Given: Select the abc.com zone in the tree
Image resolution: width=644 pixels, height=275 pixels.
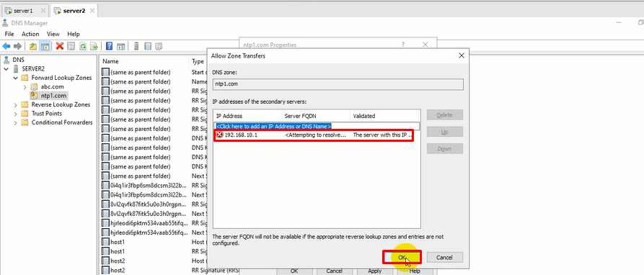Looking at the screenshot, I should (x=52, y=87).
